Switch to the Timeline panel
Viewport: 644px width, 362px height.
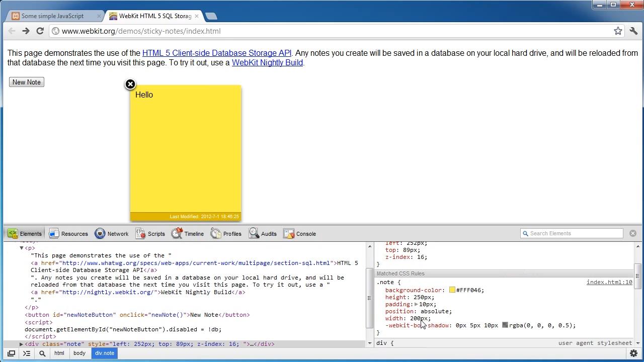(188, 234)
